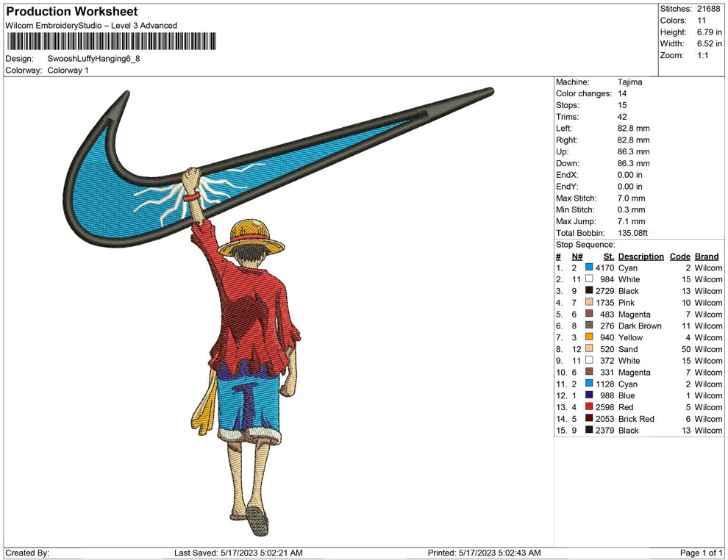Click 'Dark Brown' description text
This screenshot has height=560, width=728.
point(640,326)
